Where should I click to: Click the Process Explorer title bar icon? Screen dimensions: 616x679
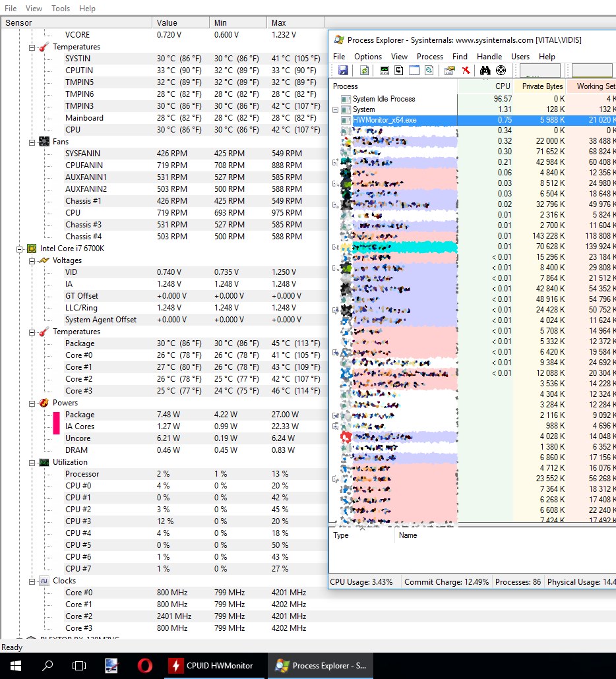coord(339,40)
